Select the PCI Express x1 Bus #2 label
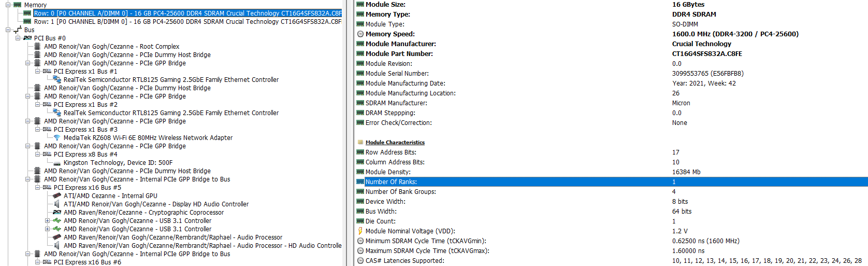Viewport: 868px width, 266px height. click(x=85, y=105)
